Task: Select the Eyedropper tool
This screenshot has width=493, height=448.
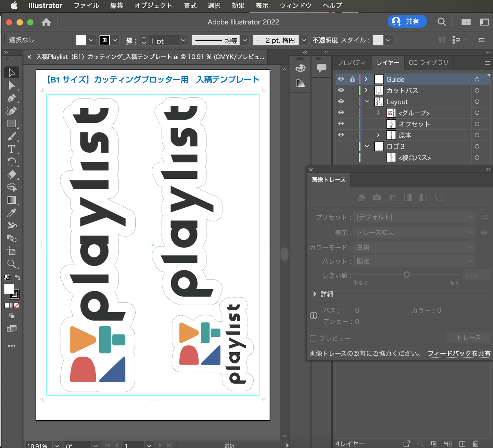Action: click(x=12, y=213)
